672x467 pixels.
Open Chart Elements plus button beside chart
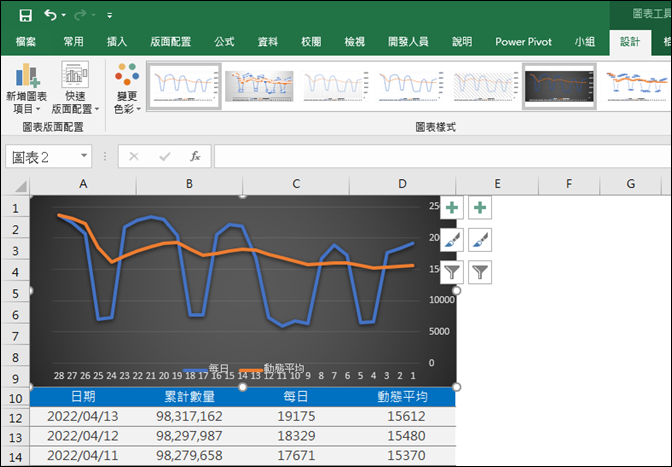coord(452,208)
